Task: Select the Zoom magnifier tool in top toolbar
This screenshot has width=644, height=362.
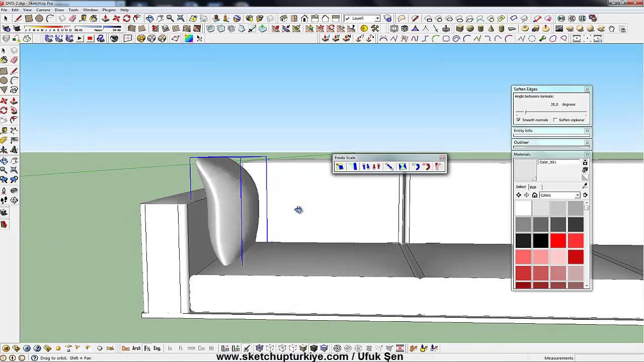Action: [170, 19]
